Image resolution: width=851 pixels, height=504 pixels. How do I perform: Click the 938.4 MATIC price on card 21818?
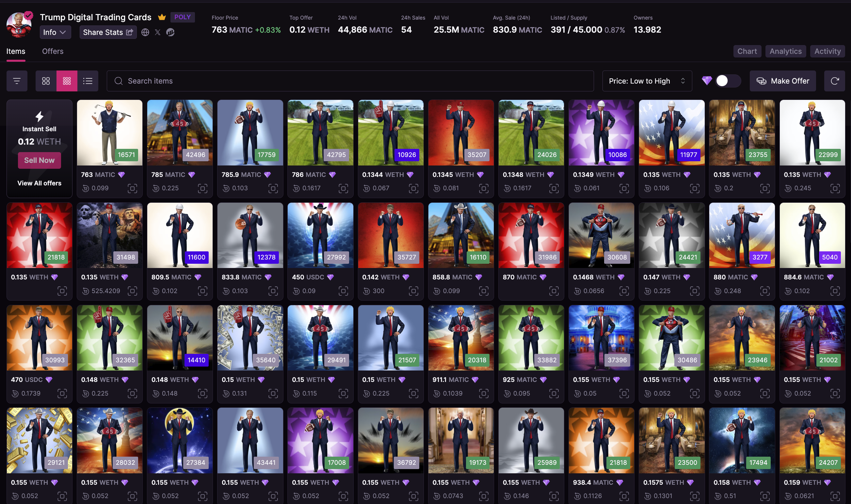(593, 482)
